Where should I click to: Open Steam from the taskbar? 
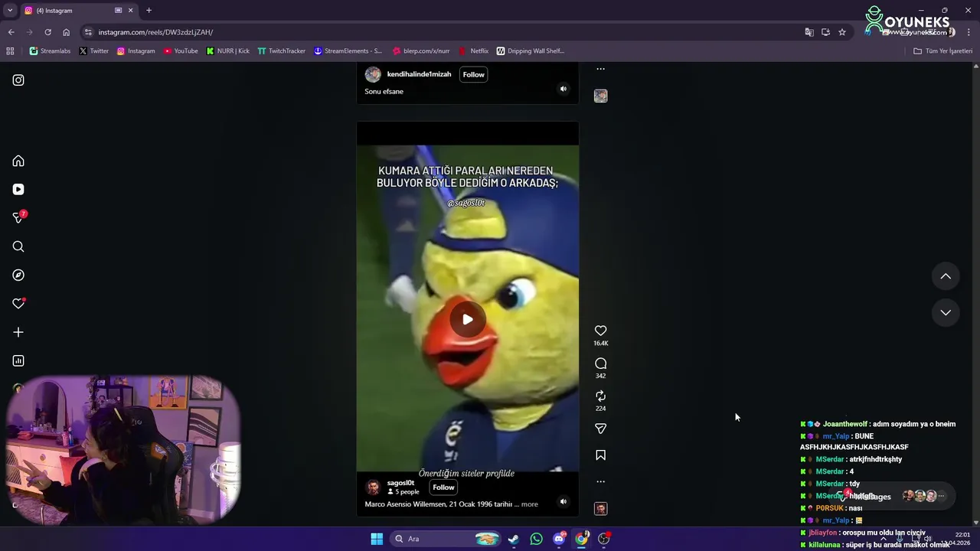tap(514, 539)
